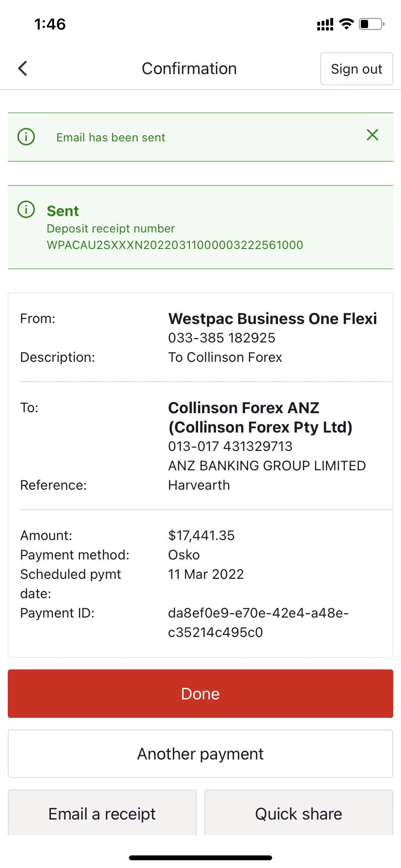Click info icon beside Email has been sent
This screenshot has height=868, width=401.
coord(26,137)
